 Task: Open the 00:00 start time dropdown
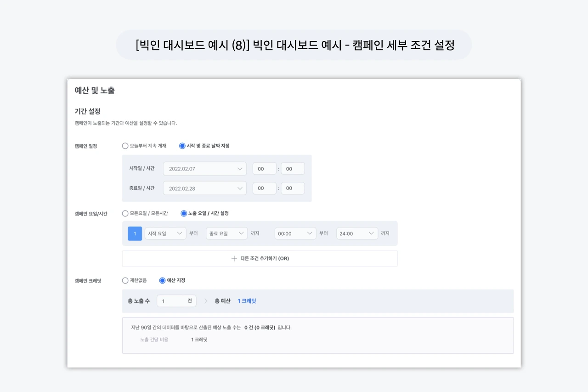tap(295, 233)
